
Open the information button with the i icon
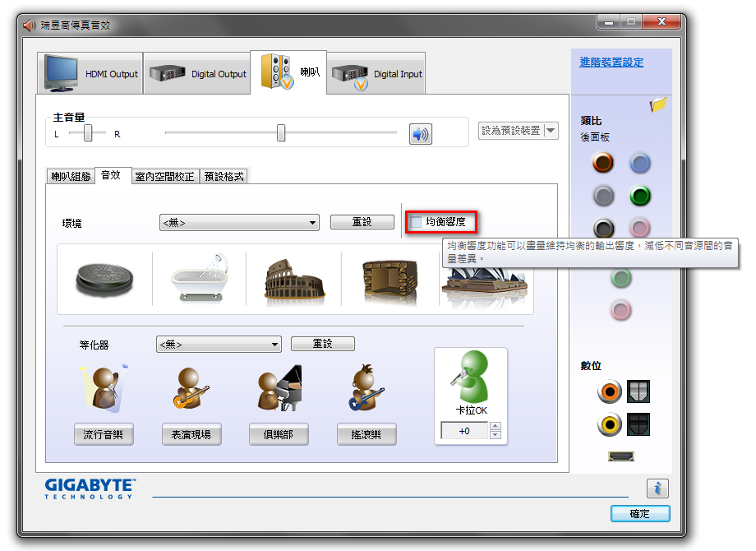[x=657, y=488]
